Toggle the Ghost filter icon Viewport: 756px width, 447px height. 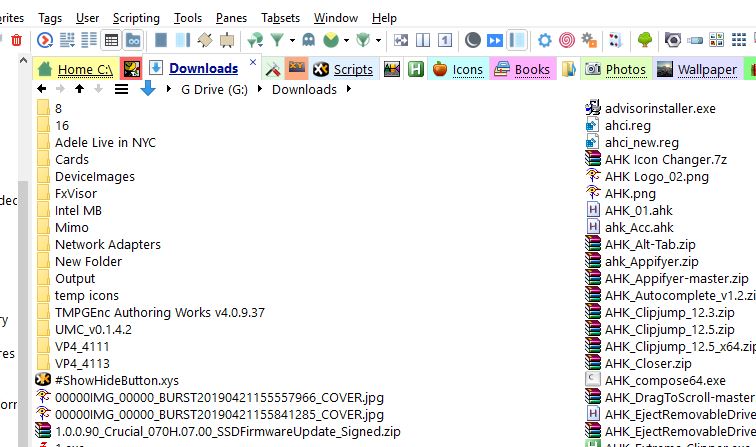[309, 40]
